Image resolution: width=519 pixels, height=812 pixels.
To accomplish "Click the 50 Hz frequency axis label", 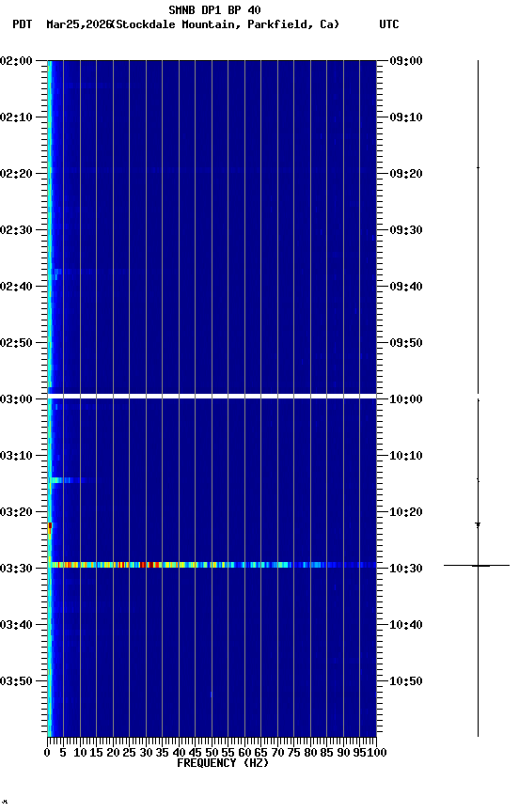I will (212, 753).
